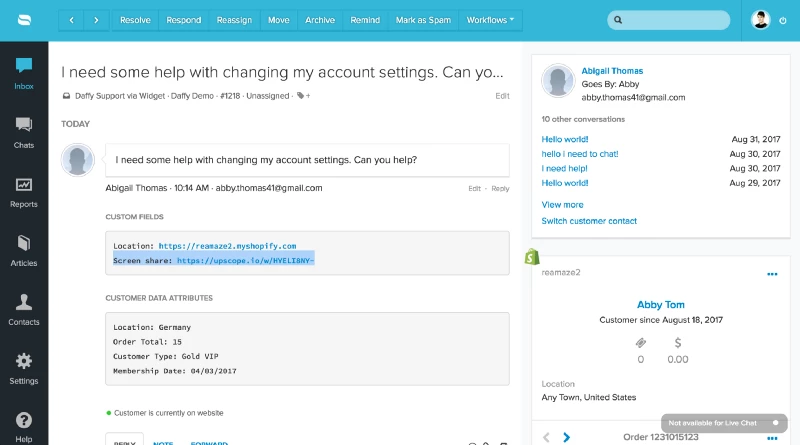Image resolution: width=800 pixels, height=445 pixels.
Task: Click the power icon to log out
Action: coord(782,20)
